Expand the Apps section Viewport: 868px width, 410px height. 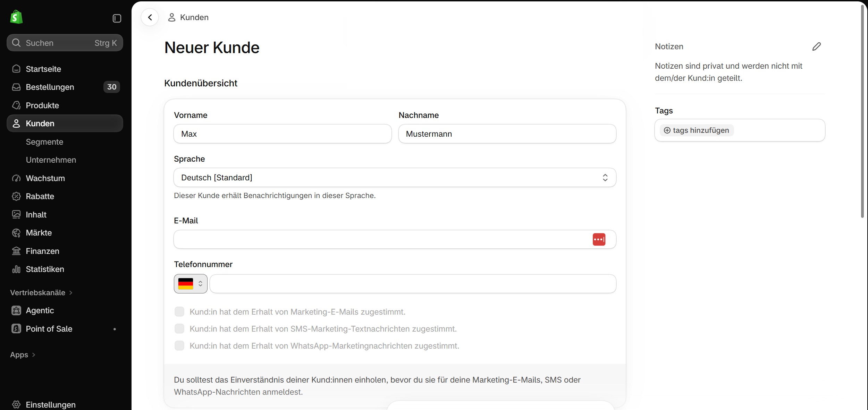tap(23, 355)
